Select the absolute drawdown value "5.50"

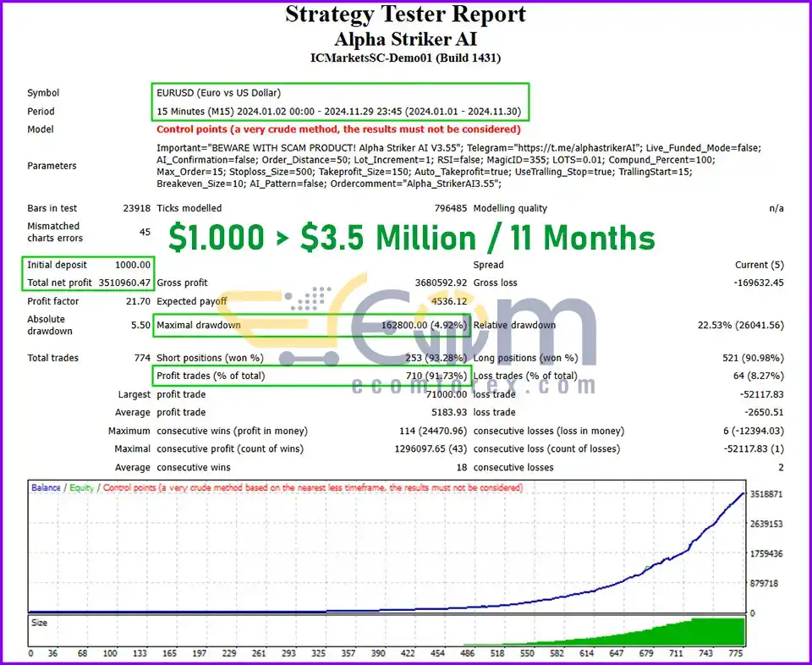(x=141, y=325)
